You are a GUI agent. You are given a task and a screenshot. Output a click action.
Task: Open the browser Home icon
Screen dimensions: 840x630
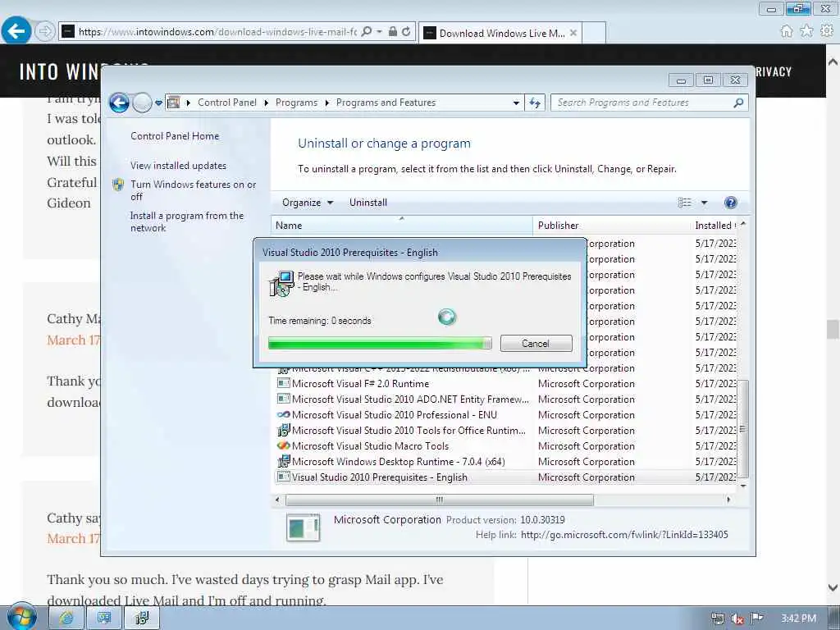click(x=787, y=31)
